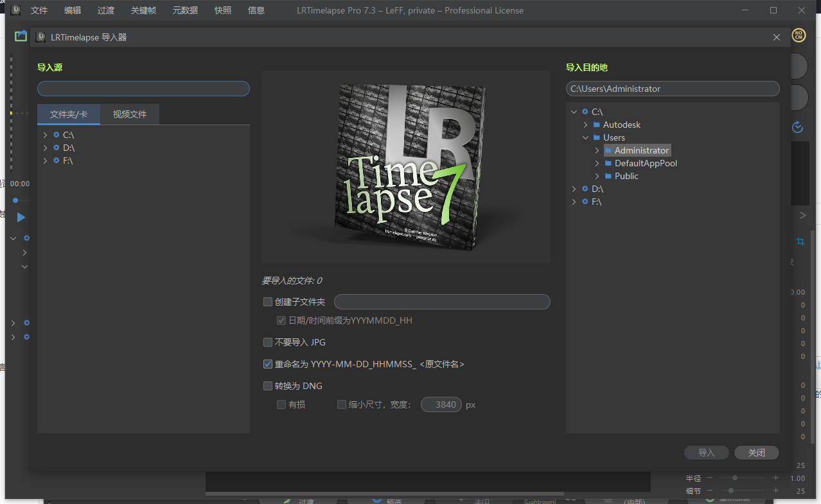821x504 pixels.
Task: Open the 信息 menu
Action: (x=256, y=10)
